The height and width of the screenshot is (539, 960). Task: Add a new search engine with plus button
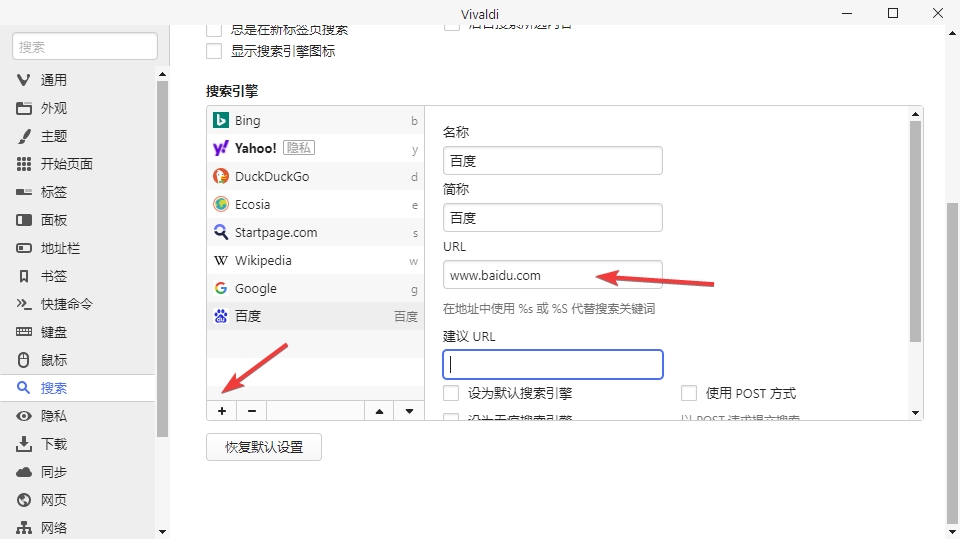coord(222,411)
